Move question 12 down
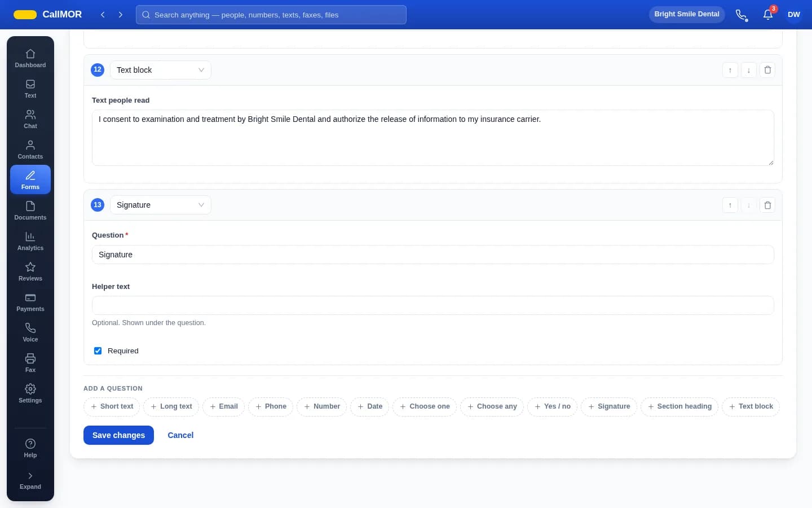Image resolution: width=812 pixels, height=508 pixels. (749, 70)
